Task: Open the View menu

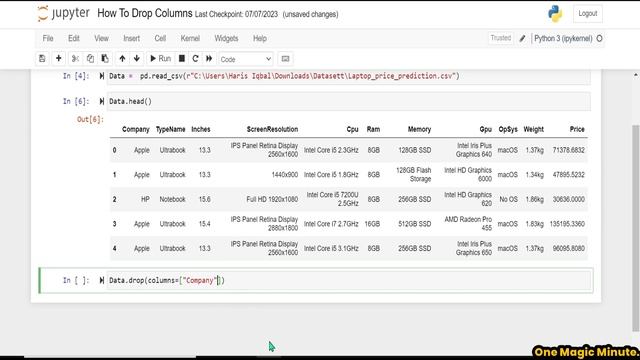Action: pyautogui.click(x=101, y=38)
